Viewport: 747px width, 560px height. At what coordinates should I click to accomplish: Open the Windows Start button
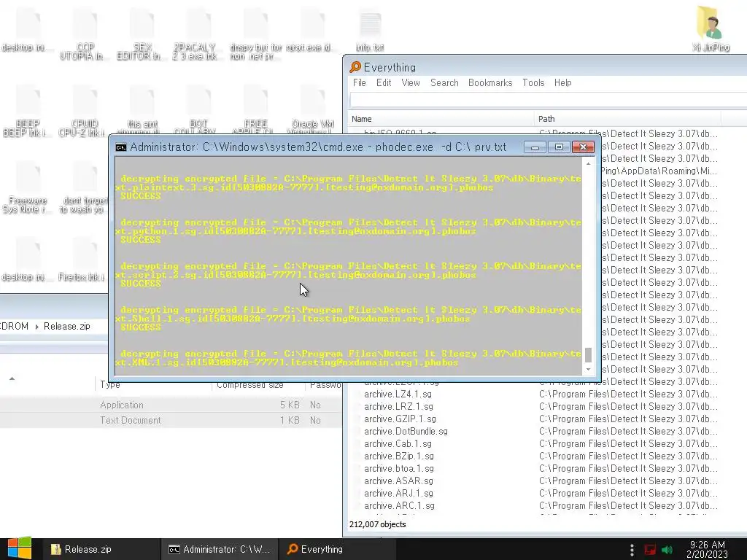[20, 548]
